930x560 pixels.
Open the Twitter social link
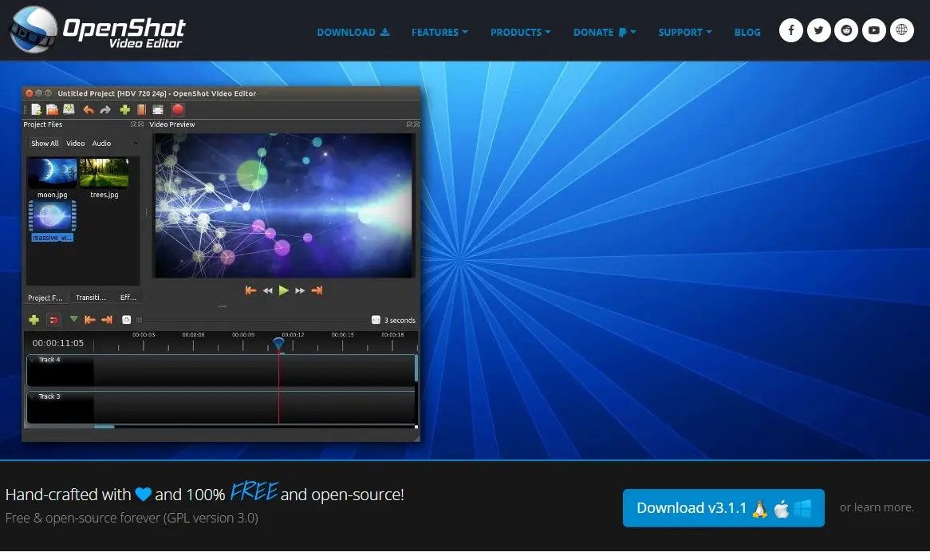(x=818, y=30)
